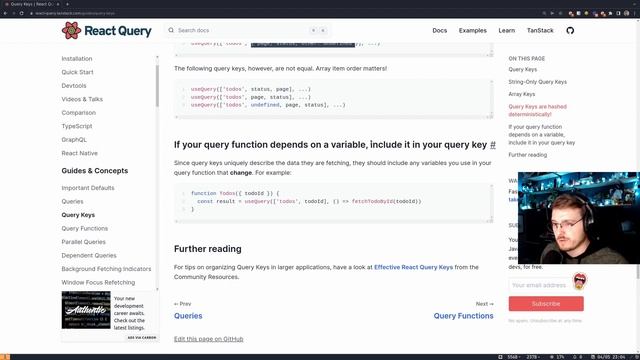Click Ads via Carbon label
This screenshot has height=360, width=640.
click(142, 338)
